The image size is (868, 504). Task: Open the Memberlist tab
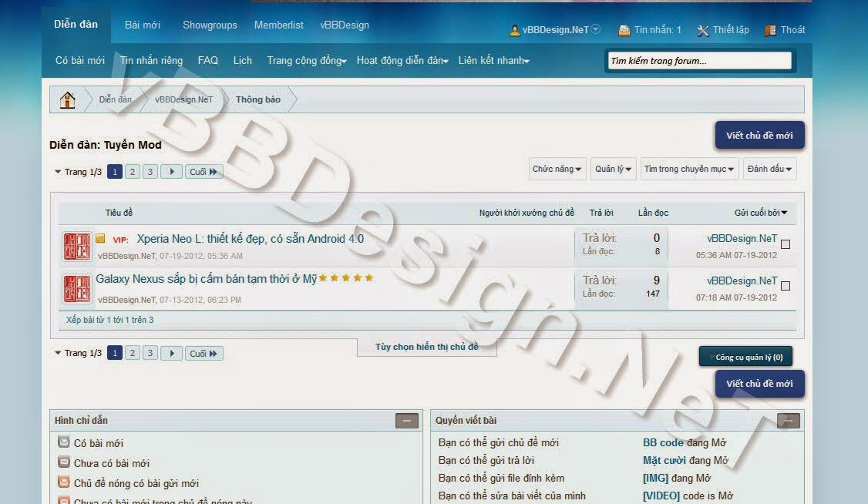(x=278, y=25)
